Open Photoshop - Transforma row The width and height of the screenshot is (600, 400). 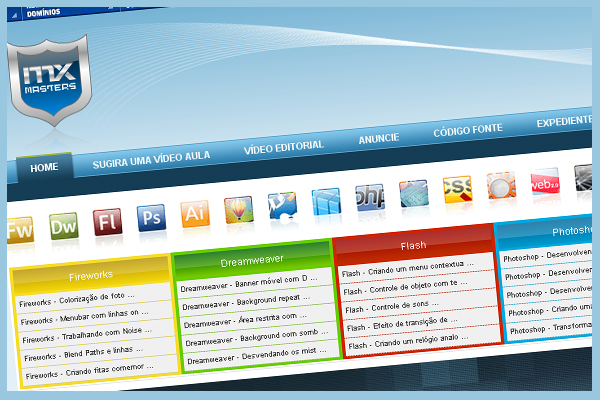(x=550, y=328)
